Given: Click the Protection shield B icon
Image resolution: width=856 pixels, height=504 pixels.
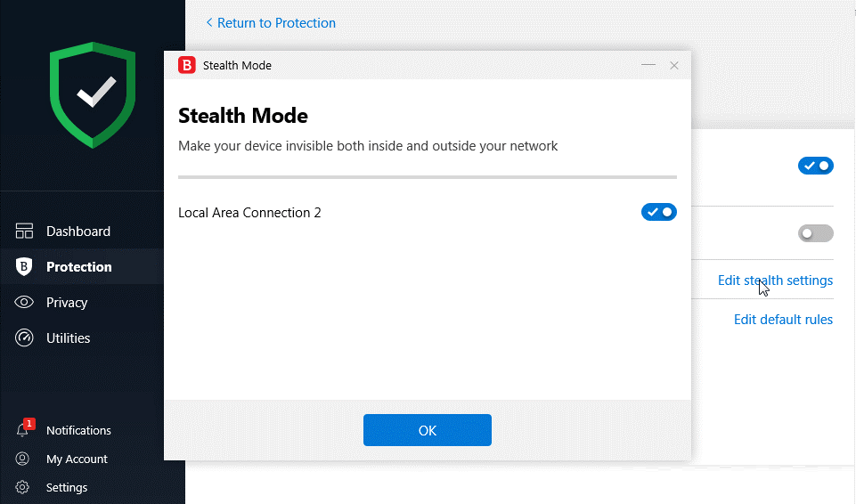Looking at the screenshot, I should click(x=24, y=267).
